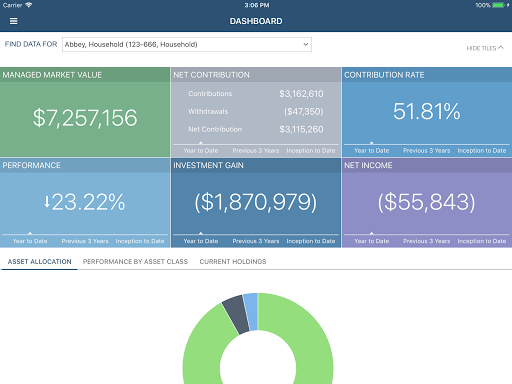The height and width of the screenshot is (384, 512).
Task: Click the Wi-Fi icon in status bar
Action: pos(29,5)
